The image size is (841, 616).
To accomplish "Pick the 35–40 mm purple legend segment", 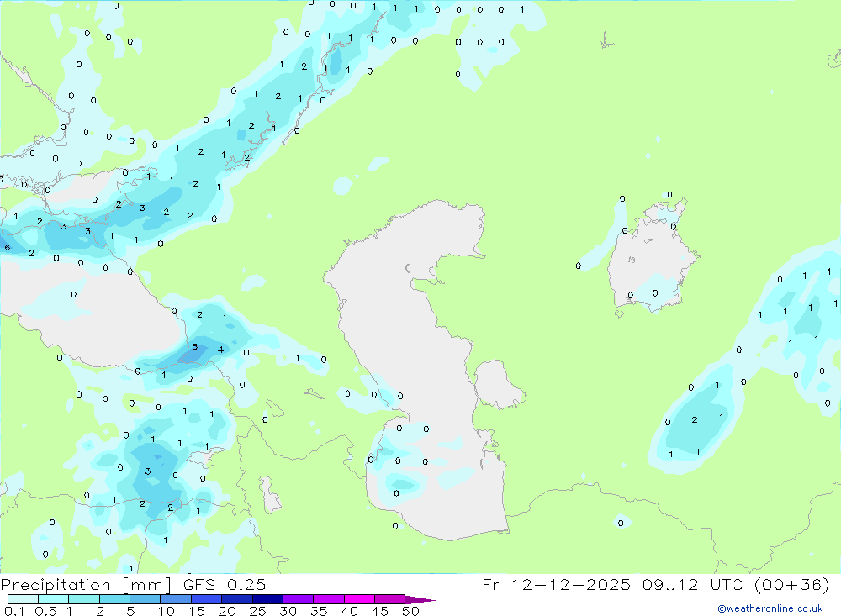I will point(328,599).
